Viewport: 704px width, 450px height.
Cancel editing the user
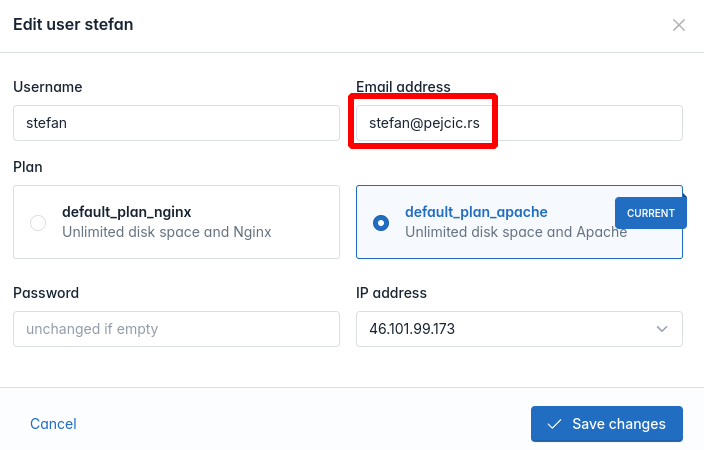pyautogui.click(x=53, y=424)
